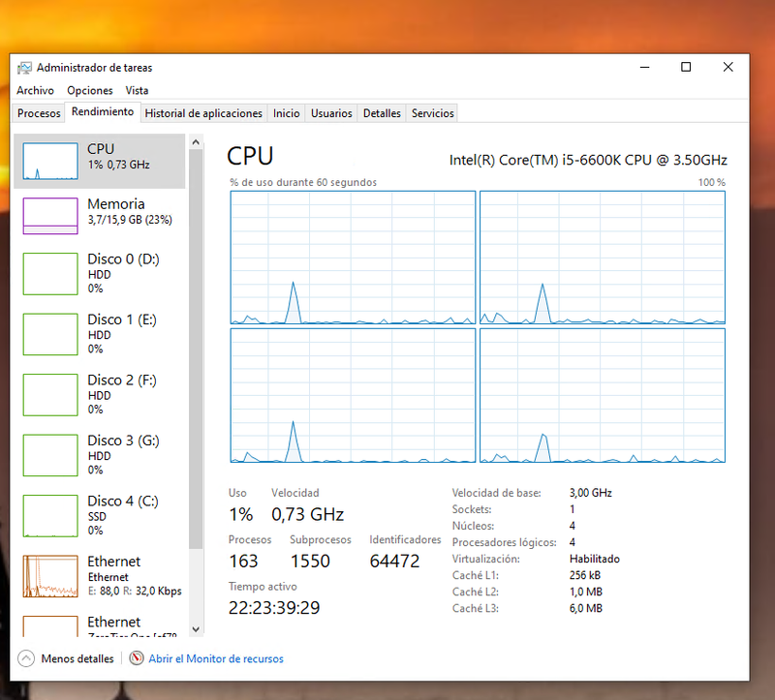775x700 pixels.
Task: Open Disco 2 (F:) performance
Action: click(100, 395)
